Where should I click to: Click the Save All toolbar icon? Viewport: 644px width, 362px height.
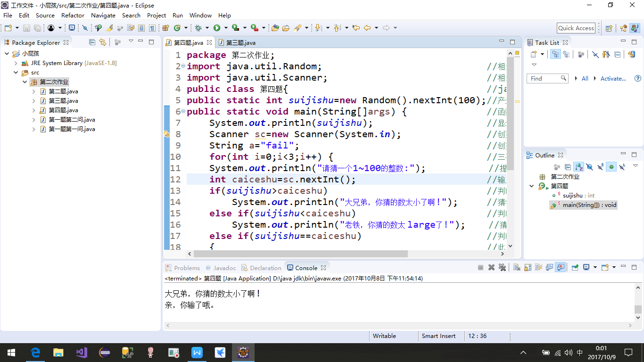click(x=37, y=28)
